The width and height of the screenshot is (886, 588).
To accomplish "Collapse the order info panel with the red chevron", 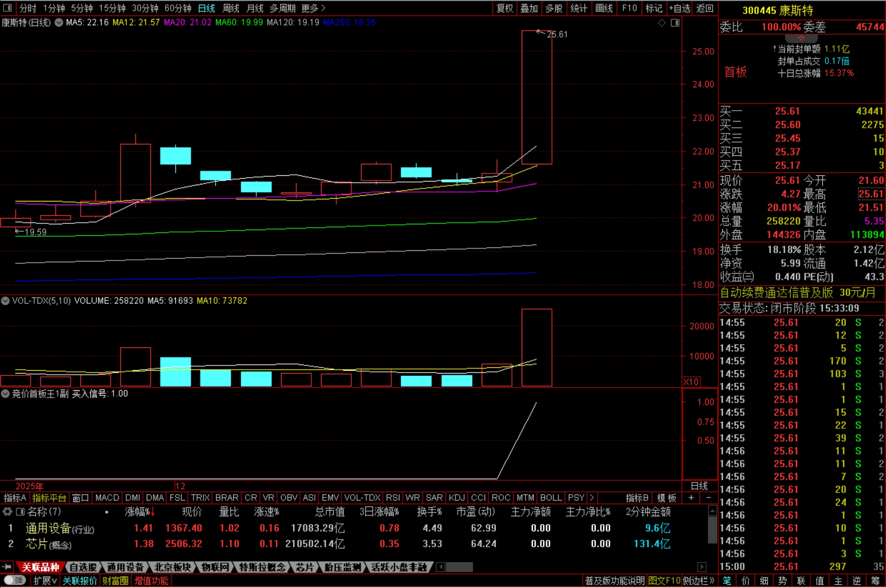I will (801, 38).
